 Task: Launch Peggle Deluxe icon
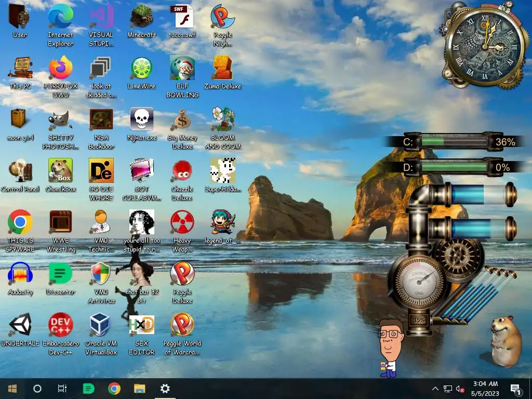click(x=182, y=273)
